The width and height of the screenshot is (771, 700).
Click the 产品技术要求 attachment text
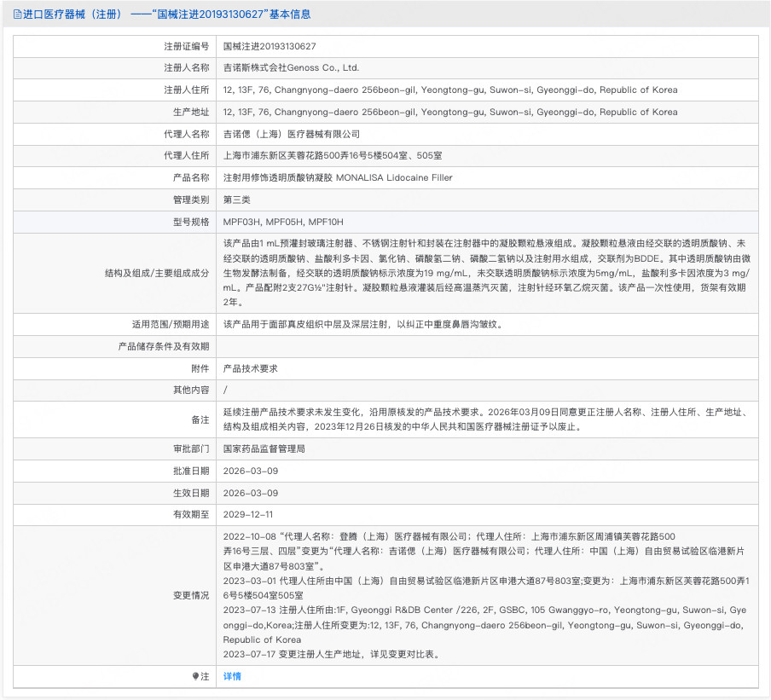pyautogui.click(x=250, y=368)
